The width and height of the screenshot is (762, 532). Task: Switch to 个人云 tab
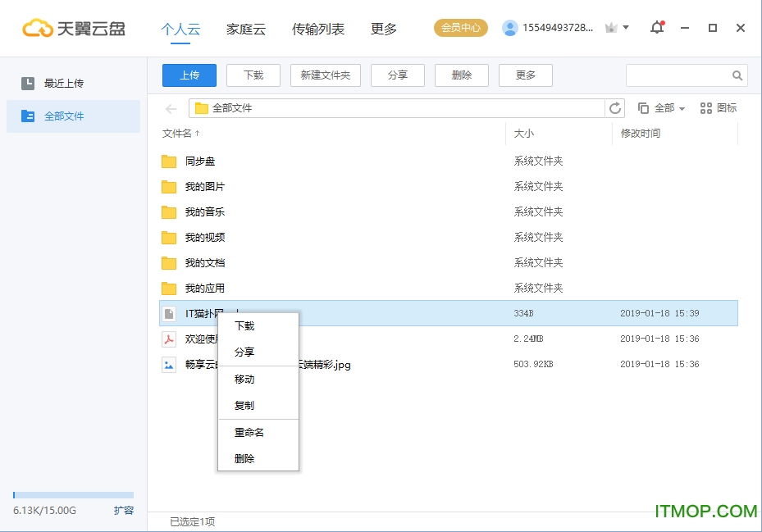click(x=180, y=30)
